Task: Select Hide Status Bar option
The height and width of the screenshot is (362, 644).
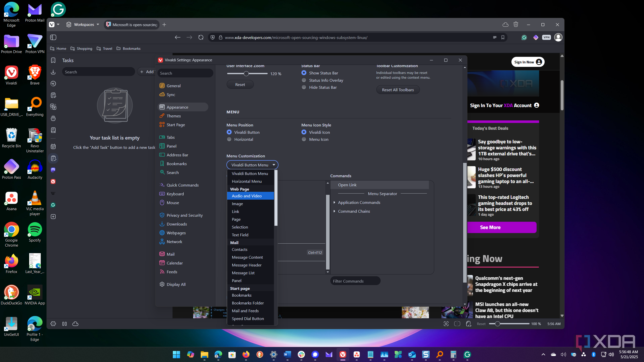Action: click(319, 87)
